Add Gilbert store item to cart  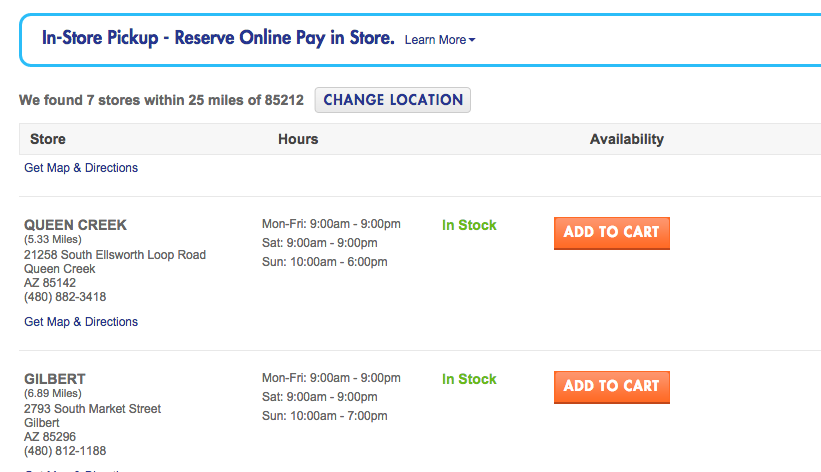coord(611,386)
